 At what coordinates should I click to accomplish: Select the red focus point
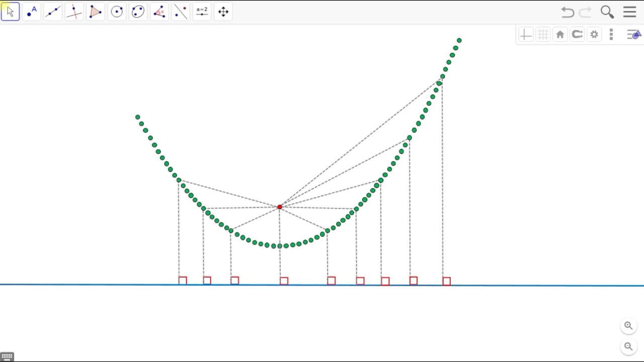(x=280, y=207)
